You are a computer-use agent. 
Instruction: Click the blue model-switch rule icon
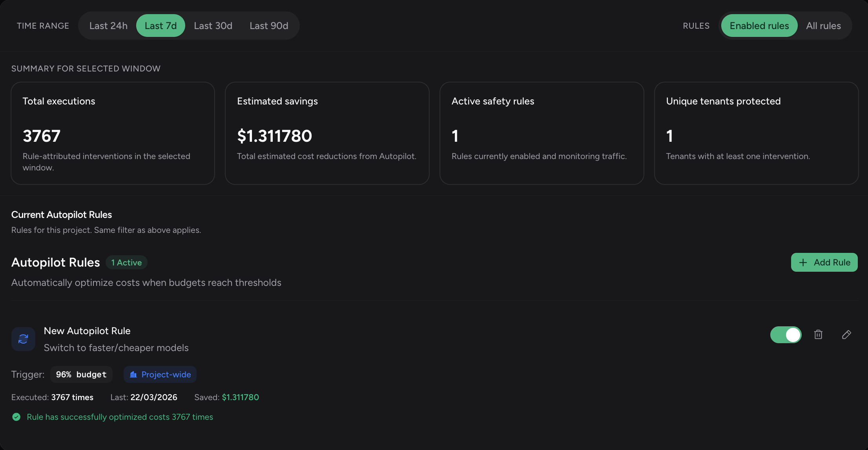(23, 339)
